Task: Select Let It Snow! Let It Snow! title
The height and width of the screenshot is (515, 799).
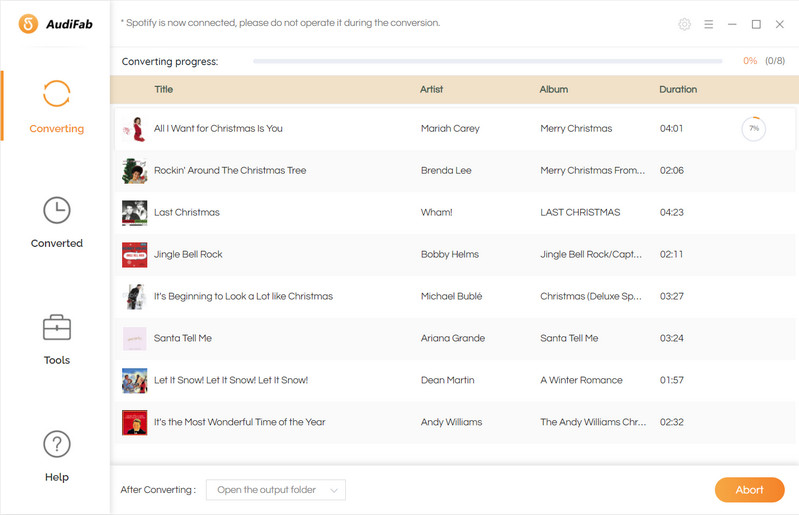Action: (x=231, y=380)
